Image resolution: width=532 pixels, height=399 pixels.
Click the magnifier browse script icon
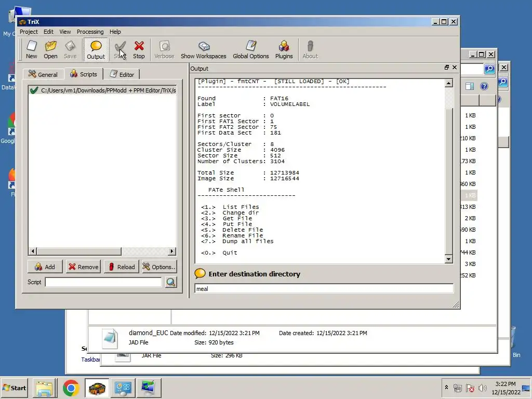(x=171, y=282)
